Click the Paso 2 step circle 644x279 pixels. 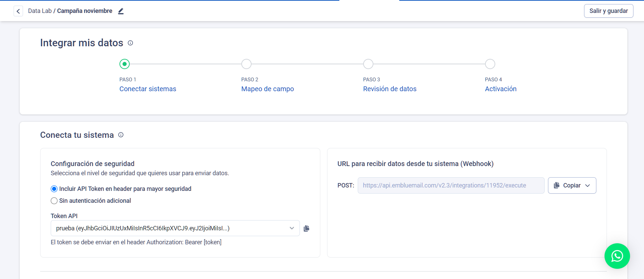(246, 64)
